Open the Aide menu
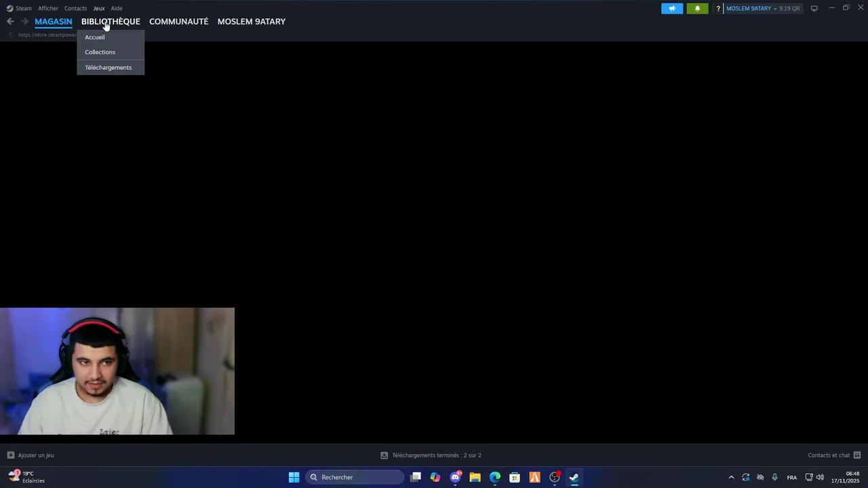The width and height of the screenshot is (868, 488). 117,8
